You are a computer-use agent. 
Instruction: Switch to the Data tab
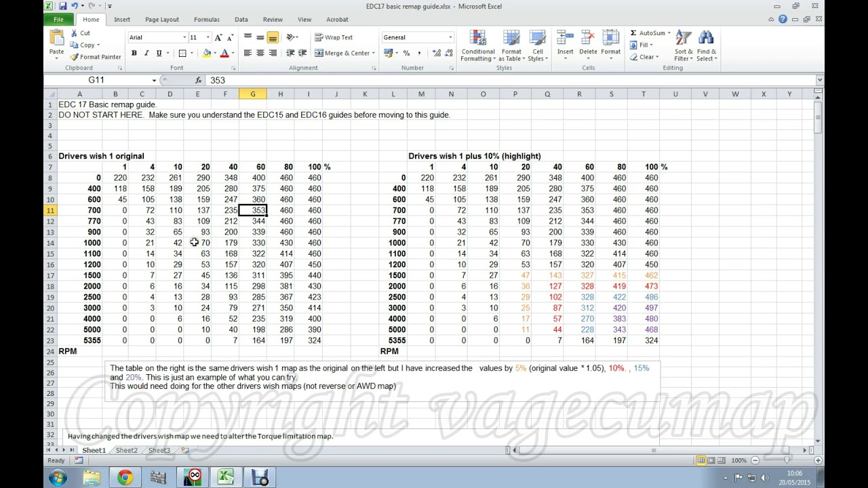click(x=241, y=20)
